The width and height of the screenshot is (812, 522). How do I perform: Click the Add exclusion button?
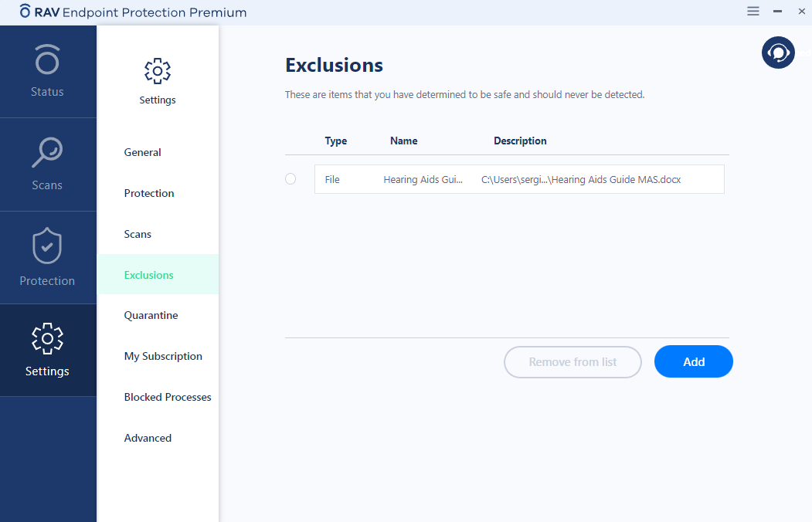tap(693, 362)
